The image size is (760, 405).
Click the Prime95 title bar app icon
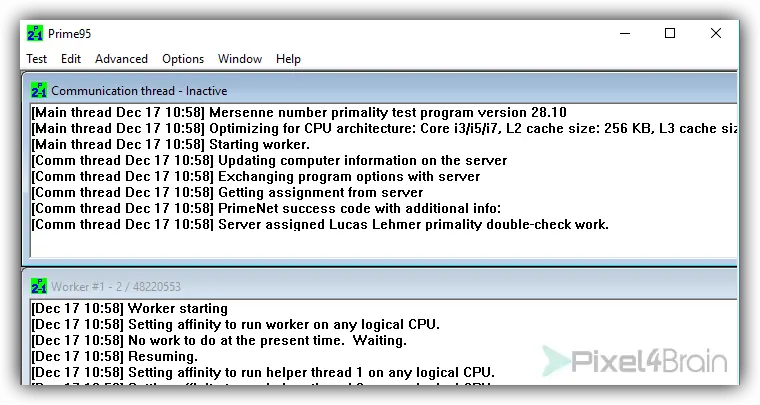[x=35, y=33]
